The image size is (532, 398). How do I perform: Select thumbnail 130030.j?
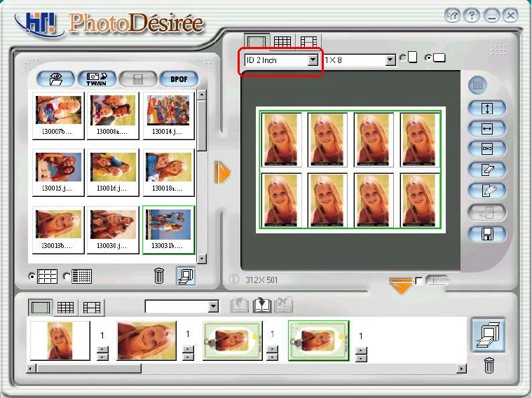coord(113,230)
